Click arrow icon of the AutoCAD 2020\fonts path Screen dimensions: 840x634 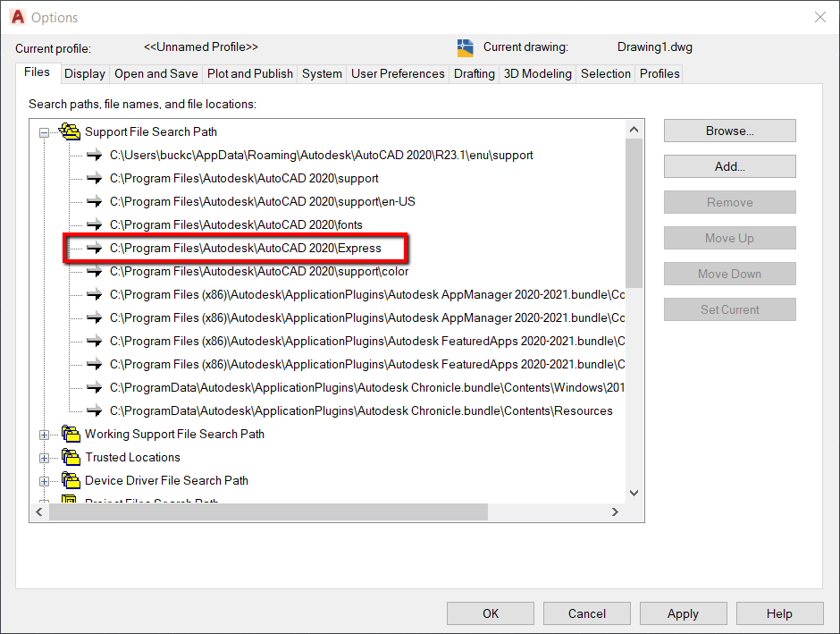[x=95, y=224]
